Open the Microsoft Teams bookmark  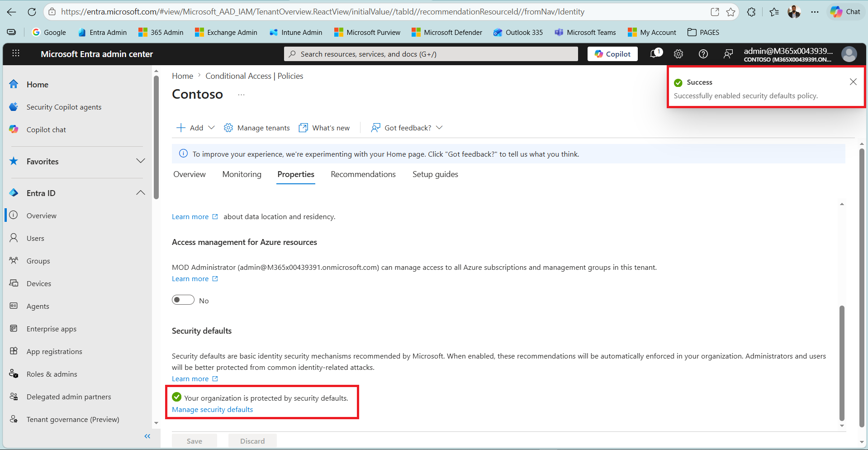pyautogui.click(x=585, y=32)
